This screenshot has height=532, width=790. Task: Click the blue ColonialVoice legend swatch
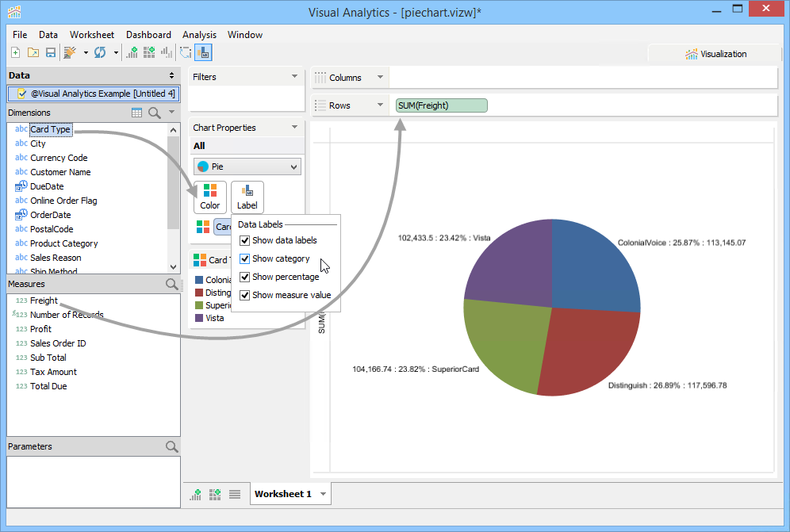click(x=199, y=280)
